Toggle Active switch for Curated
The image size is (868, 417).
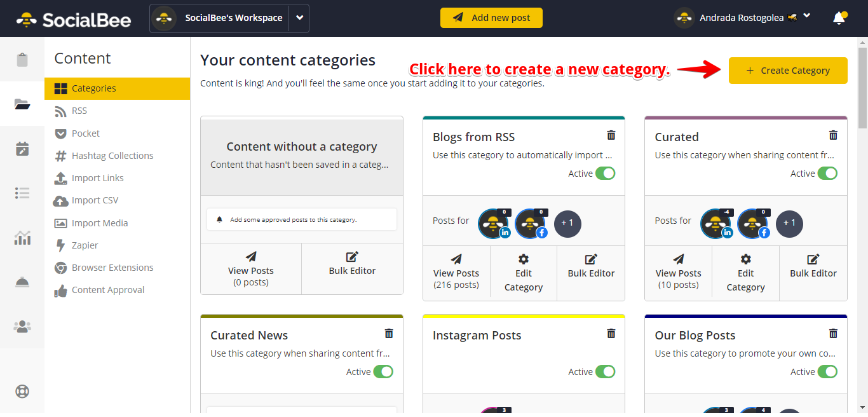[x=827, y=174]
